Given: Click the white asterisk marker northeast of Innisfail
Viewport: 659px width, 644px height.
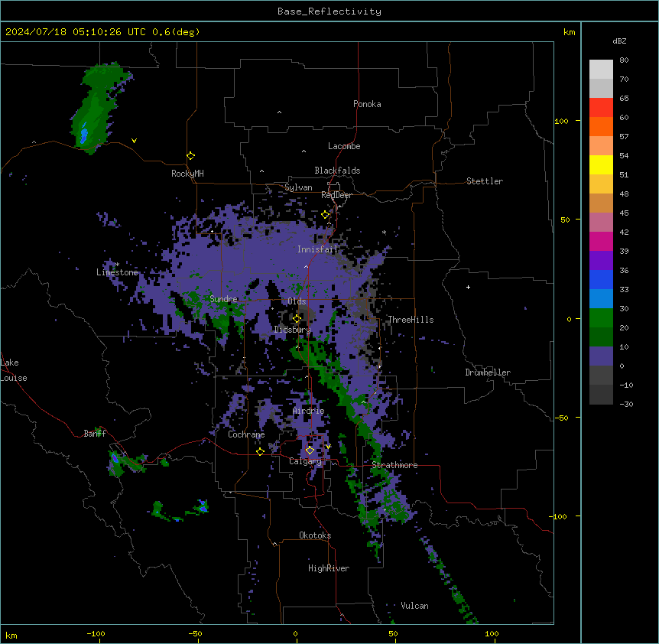Looking at the screenshot, I should (384, 232).
